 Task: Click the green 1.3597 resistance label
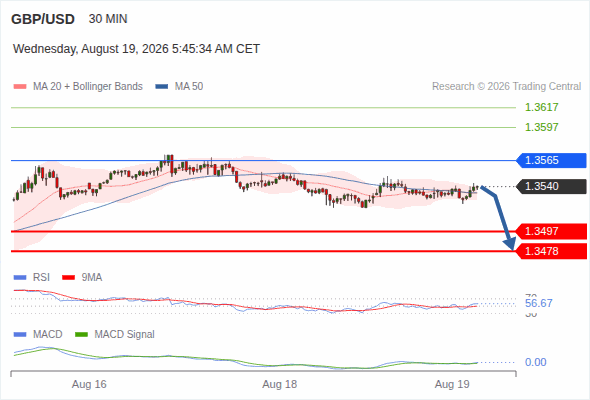point(541,127)
